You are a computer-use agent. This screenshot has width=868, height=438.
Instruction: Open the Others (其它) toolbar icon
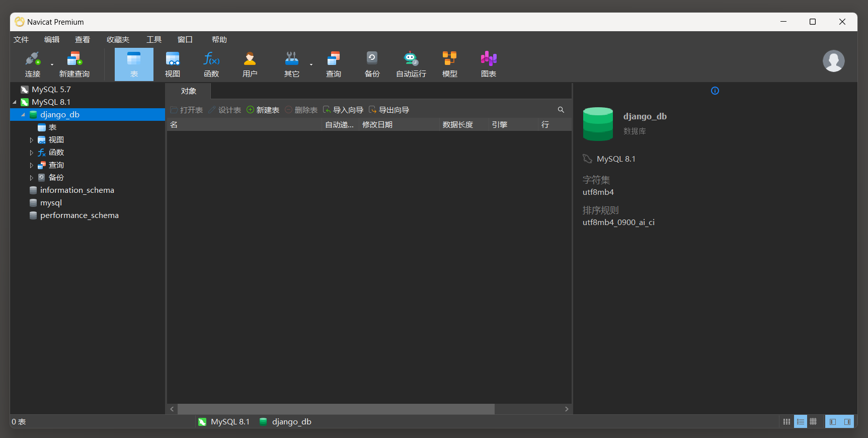292,64
